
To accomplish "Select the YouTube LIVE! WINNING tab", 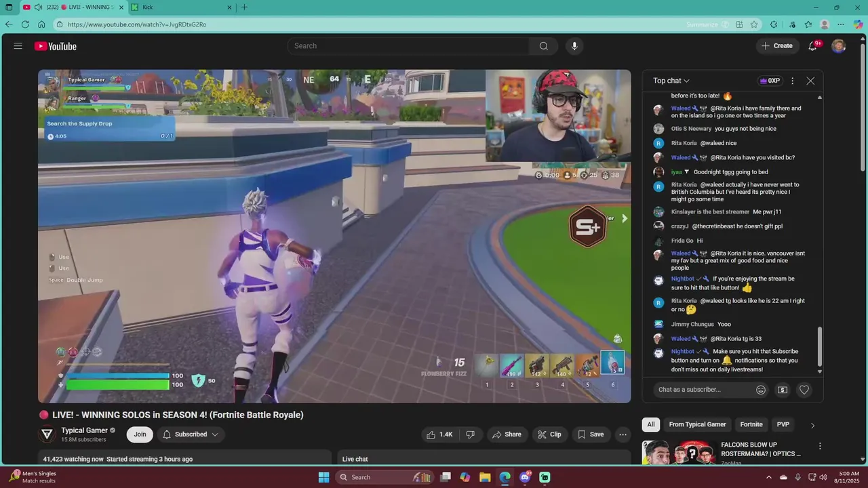I will click(75, 7).
